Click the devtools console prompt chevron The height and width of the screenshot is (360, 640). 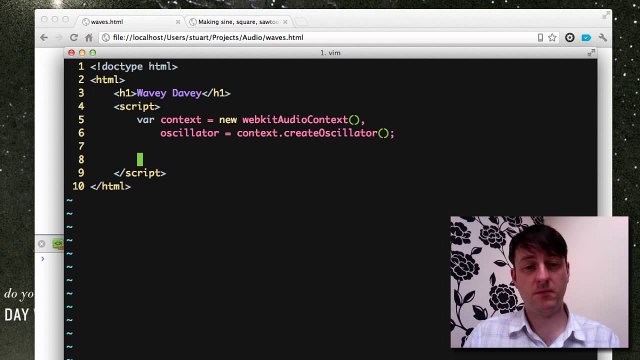click(42, 259)
